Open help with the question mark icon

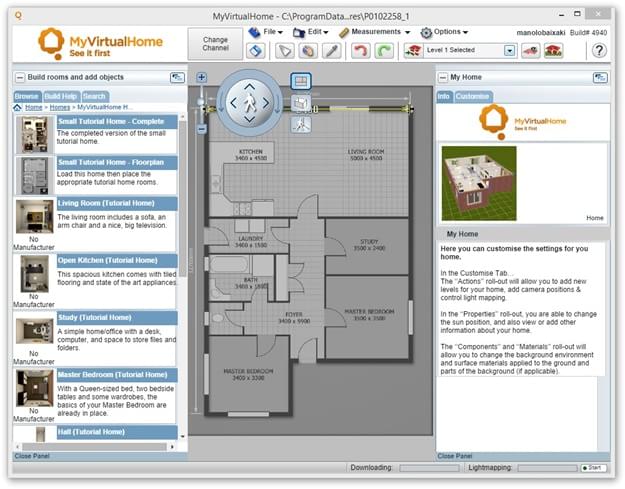click(x=599, y=51)
